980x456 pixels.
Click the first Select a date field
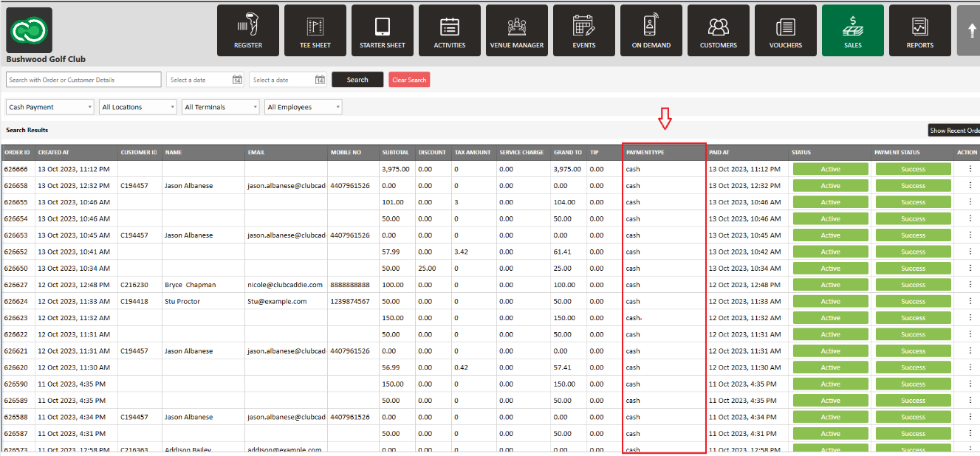[205, 80]
